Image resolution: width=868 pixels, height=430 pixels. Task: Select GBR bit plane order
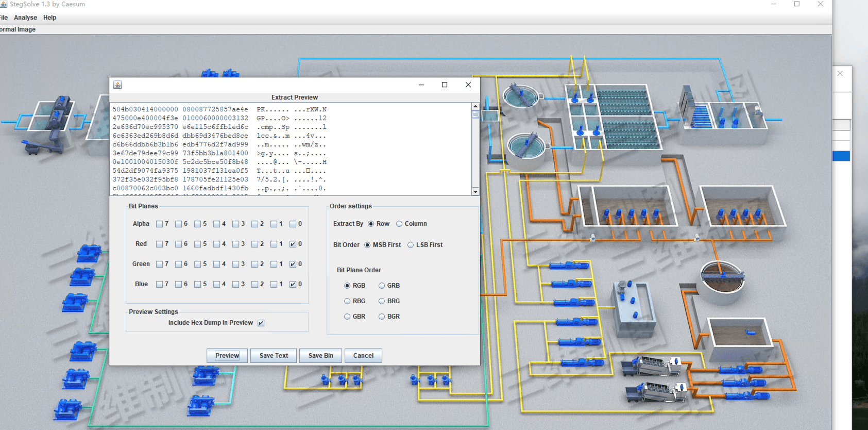(x=347, y=317)
